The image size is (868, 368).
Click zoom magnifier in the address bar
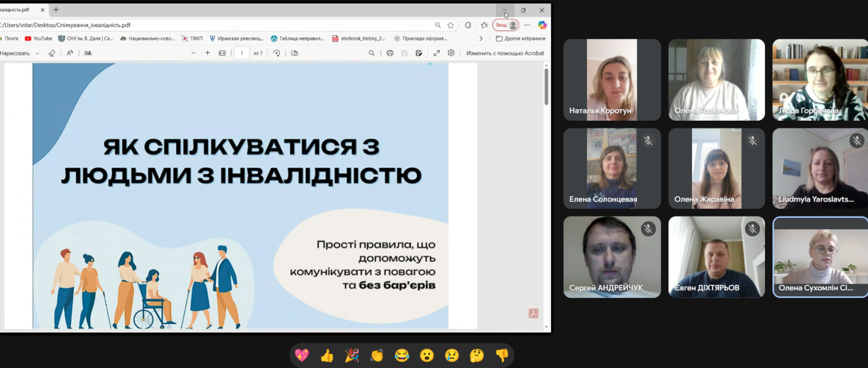click(x=438, y=25)
